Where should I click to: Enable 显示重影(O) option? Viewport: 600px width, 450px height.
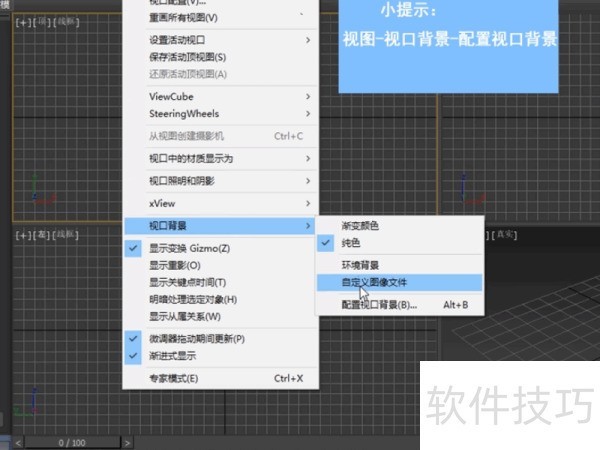(175, 265)
